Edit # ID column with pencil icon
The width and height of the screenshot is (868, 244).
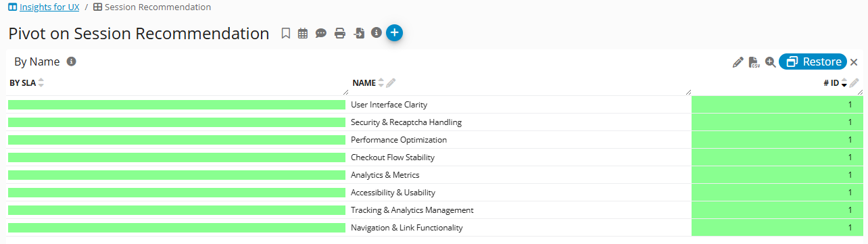854,83
